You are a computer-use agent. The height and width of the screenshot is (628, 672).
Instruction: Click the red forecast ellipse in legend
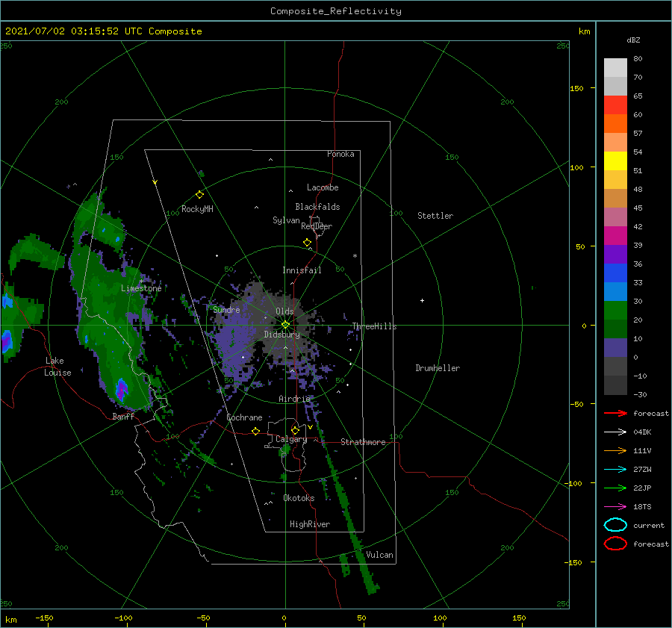(x=615, y=544)
